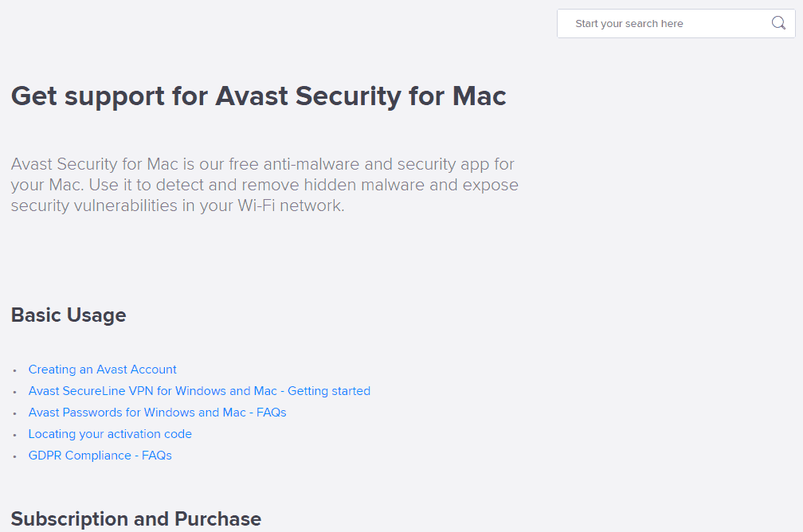
Task: Open the 'GDPR Compliance - FAQs' article
Action: click(100, 456)
